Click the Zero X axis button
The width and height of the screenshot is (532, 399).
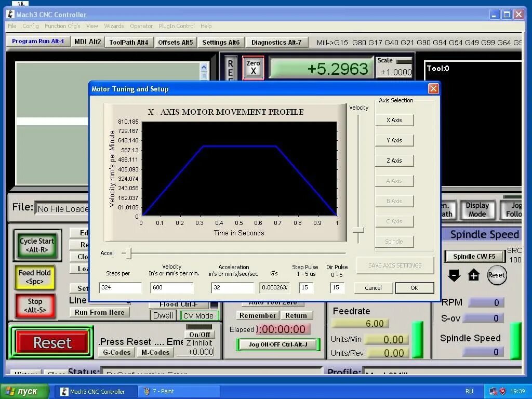(x=253, y=68)
